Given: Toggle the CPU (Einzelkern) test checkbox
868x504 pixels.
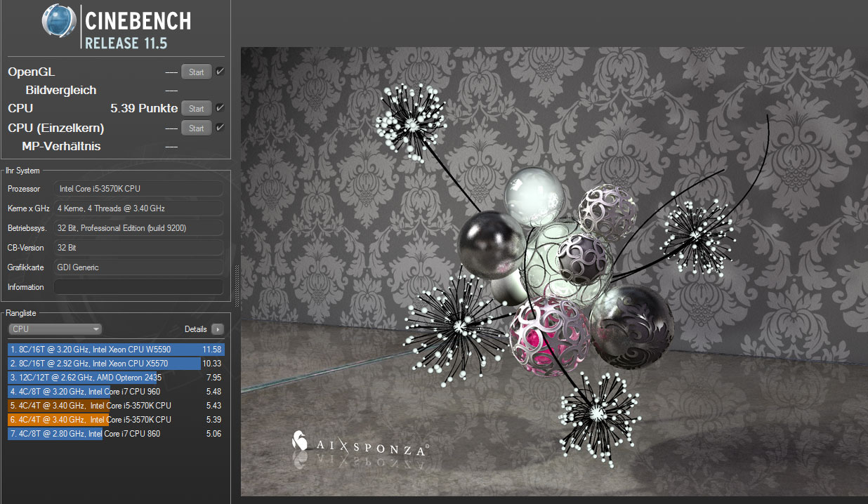Looking at the screenshot, I should 220,127.
